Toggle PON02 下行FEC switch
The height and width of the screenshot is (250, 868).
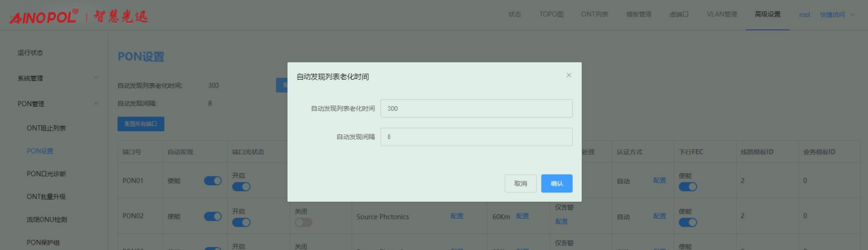[688, 222]
